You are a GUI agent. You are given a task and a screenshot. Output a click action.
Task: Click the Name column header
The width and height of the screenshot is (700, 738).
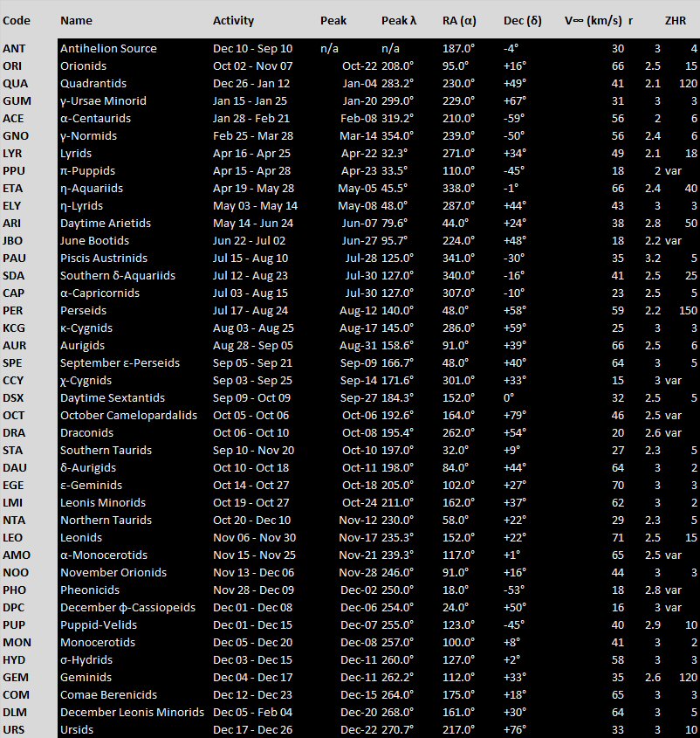(x=76, y=20)
